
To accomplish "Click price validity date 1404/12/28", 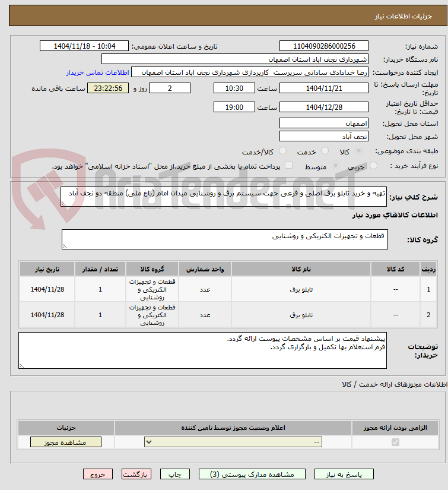I will pos(324,107).
